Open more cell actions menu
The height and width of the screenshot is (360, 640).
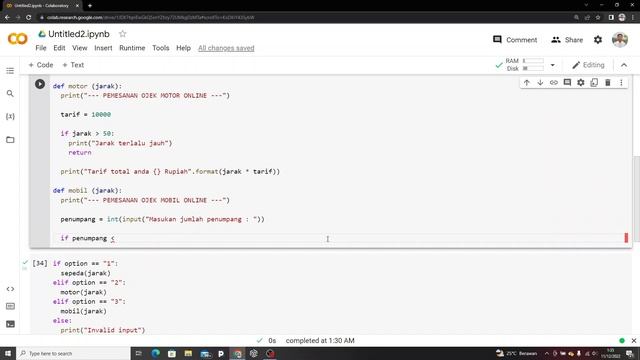coord(621,83)
